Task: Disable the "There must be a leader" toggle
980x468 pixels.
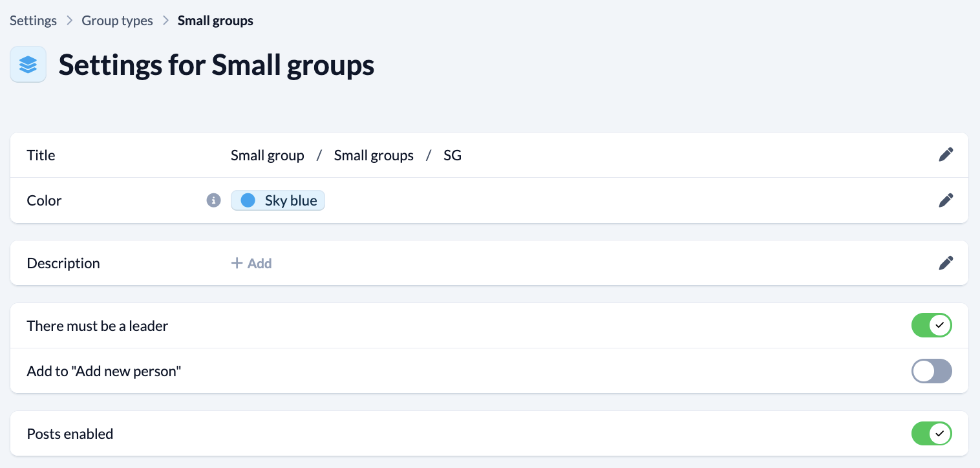Action: pos(931,325)
